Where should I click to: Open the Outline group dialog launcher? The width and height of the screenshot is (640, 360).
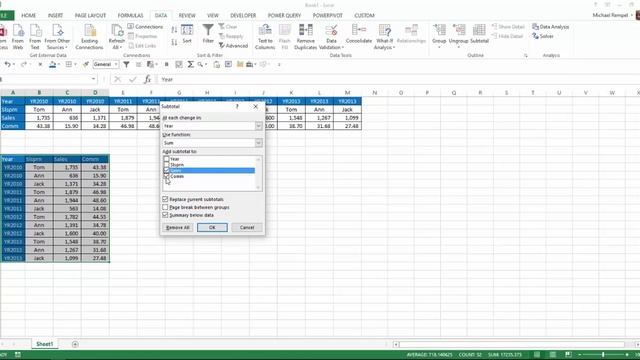click(526, 56)
